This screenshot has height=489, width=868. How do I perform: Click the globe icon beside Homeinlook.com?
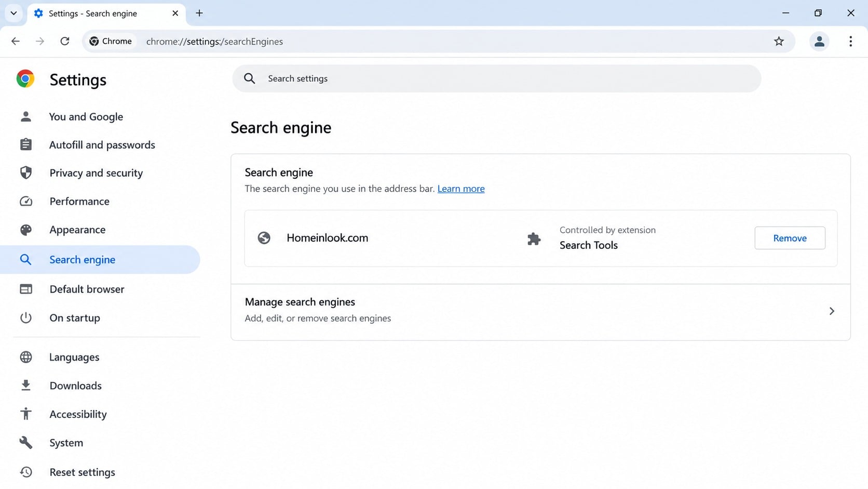coord(264,238)
